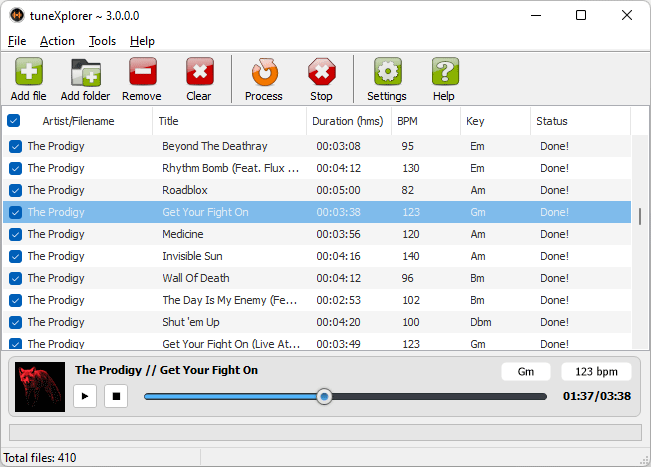Uncheck the Beyond The Deathray row checkbox

click(15, 146)
